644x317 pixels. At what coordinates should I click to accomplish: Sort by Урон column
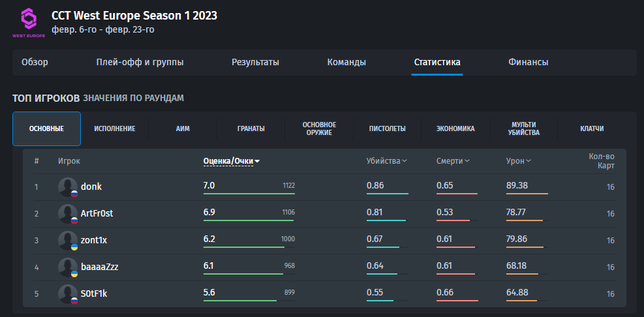[x=518, y=161]
